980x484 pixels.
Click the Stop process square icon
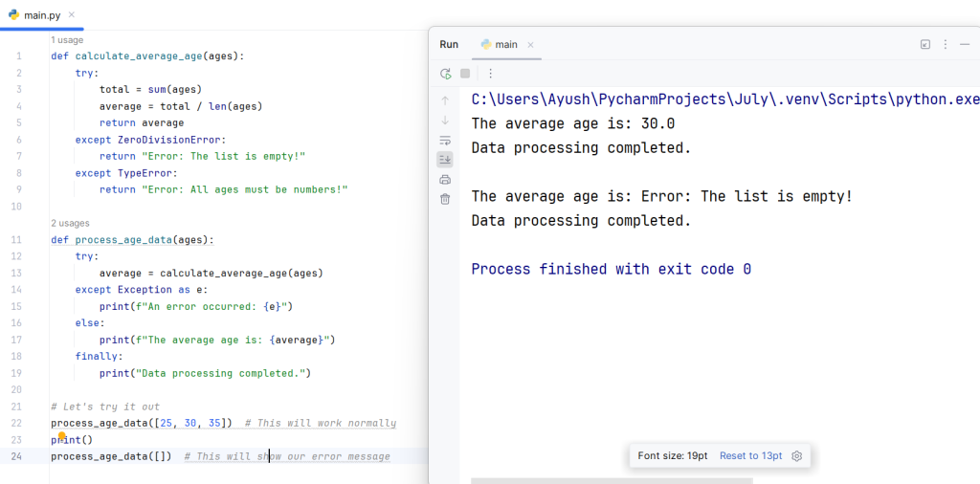tap(465, 74)
